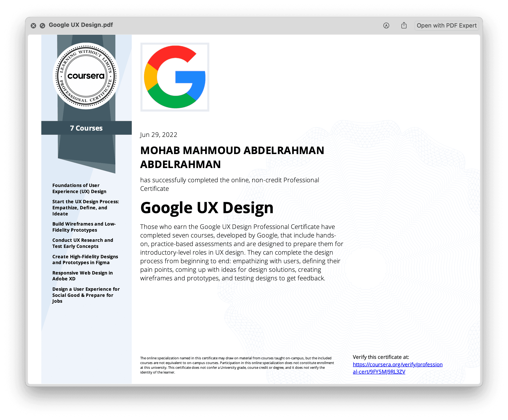Image resolution: width=508 pixels, height=420 pixels.
Task: Click the Coursera professional certificate seal
Action: pyautogui.click(x=86, y=76)
